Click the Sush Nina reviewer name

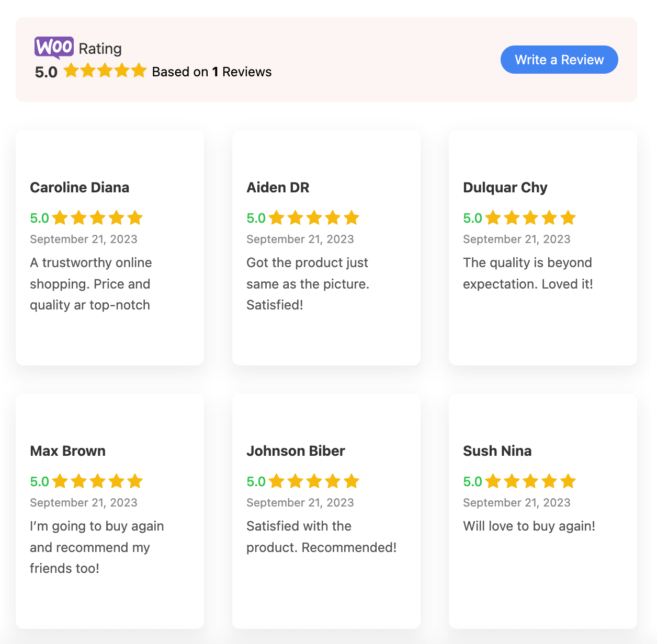(x=497, y=451)
